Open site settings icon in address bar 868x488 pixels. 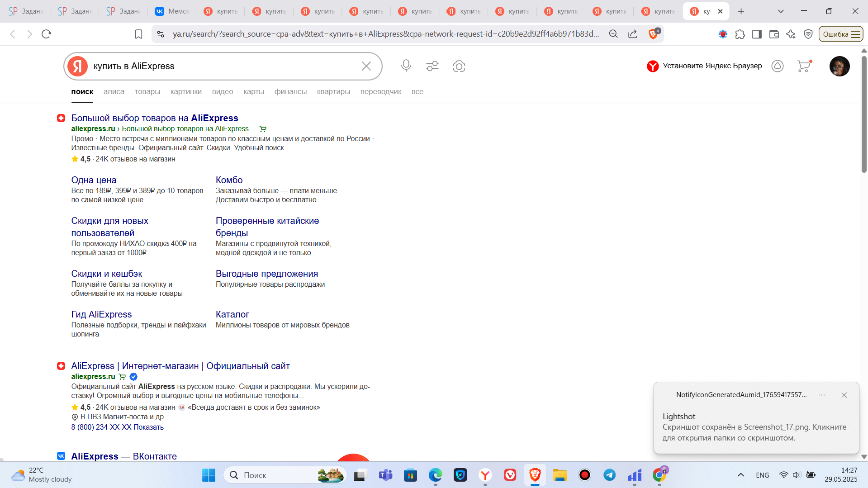click(160, 34)
